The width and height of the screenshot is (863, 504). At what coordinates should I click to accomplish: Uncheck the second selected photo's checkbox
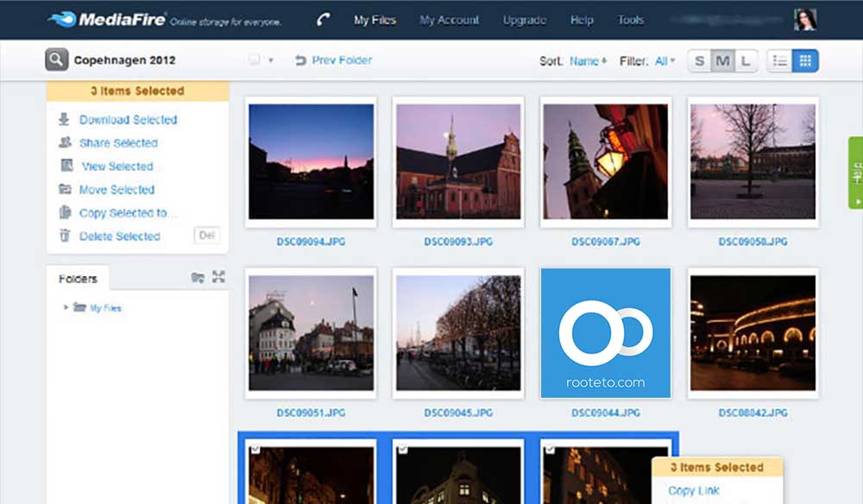pos(403,450)
